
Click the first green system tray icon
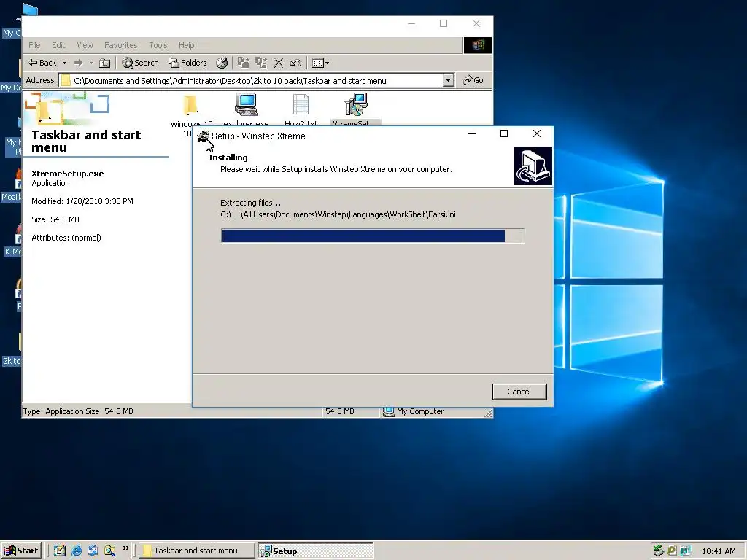(659, 551)
